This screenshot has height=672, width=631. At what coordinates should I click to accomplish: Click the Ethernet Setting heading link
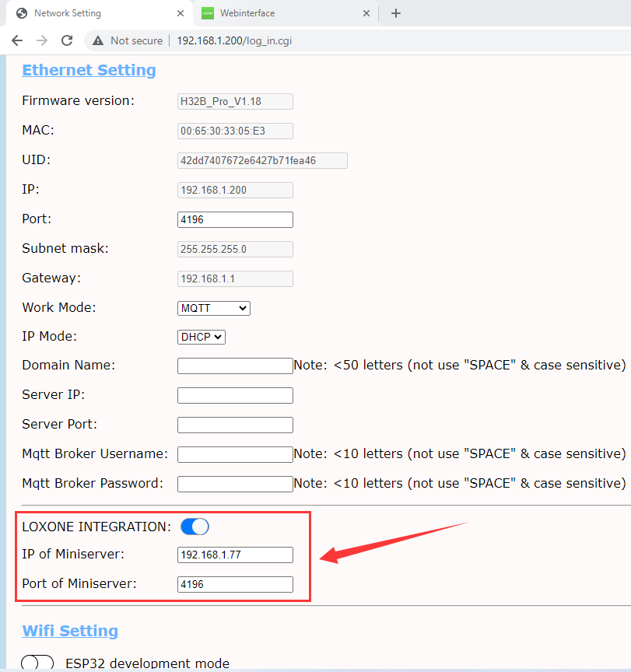click(x=89, y=70)
